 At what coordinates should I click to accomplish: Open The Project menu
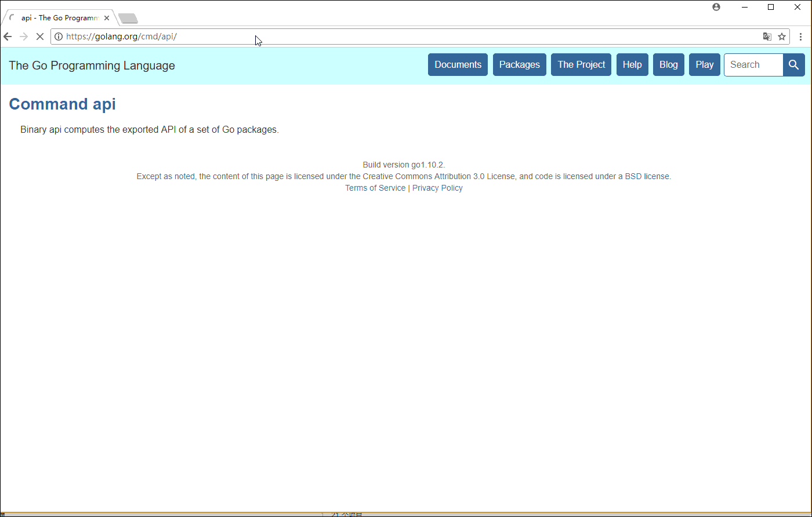click(x=581, y=65)
